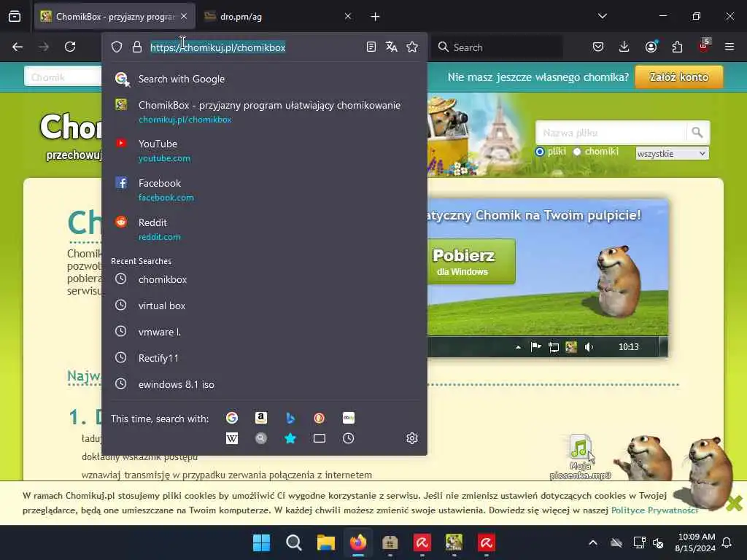The height and width of the screenshot is (560, 747).
Task: Select recent search 'ewindows 8.1 iso'
Action: click(264, 384)
